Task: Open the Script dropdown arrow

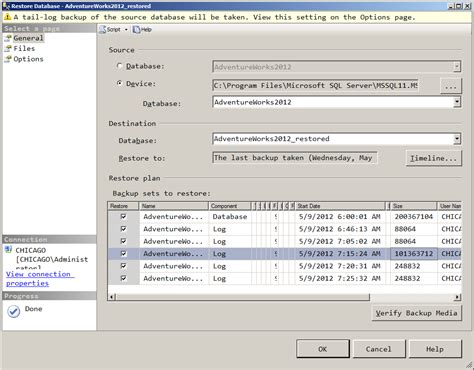Action: [x=126, y=29]
